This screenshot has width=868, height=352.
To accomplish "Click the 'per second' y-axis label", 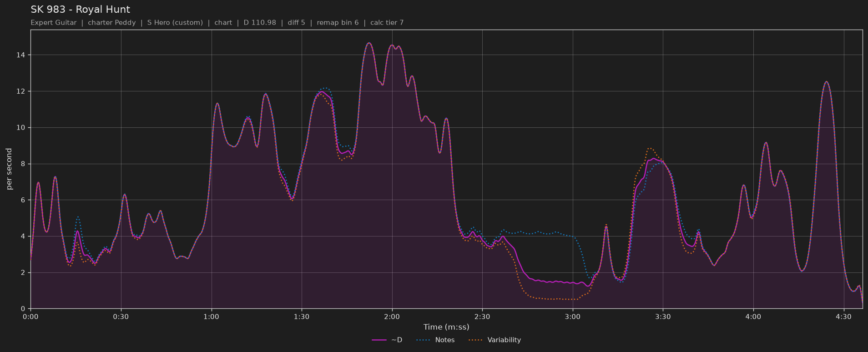I will (9, 169).
